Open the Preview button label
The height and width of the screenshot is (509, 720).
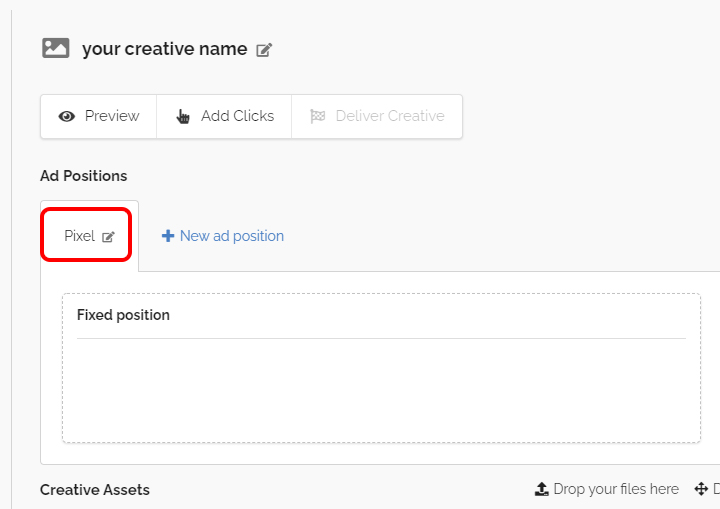point(112,116)
